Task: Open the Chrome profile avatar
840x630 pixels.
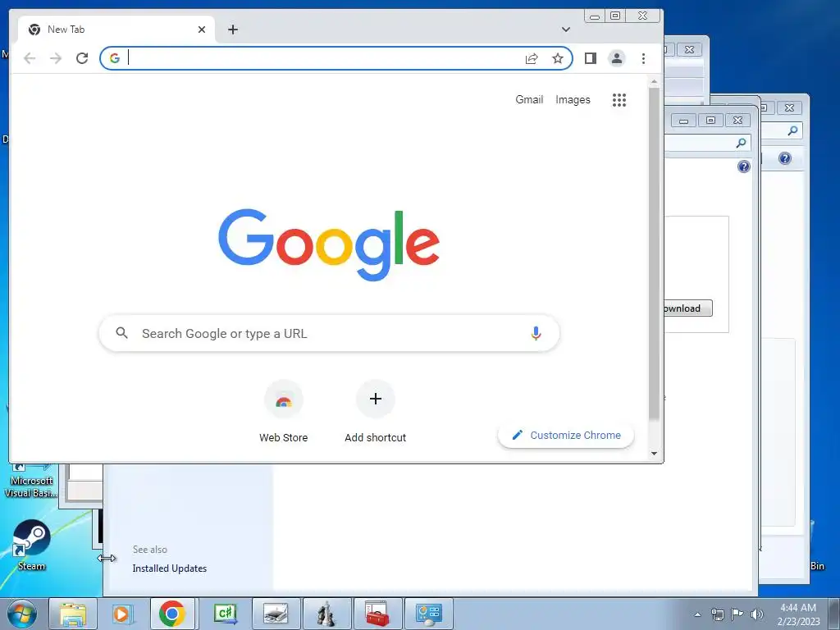Action: coord(617,58)
